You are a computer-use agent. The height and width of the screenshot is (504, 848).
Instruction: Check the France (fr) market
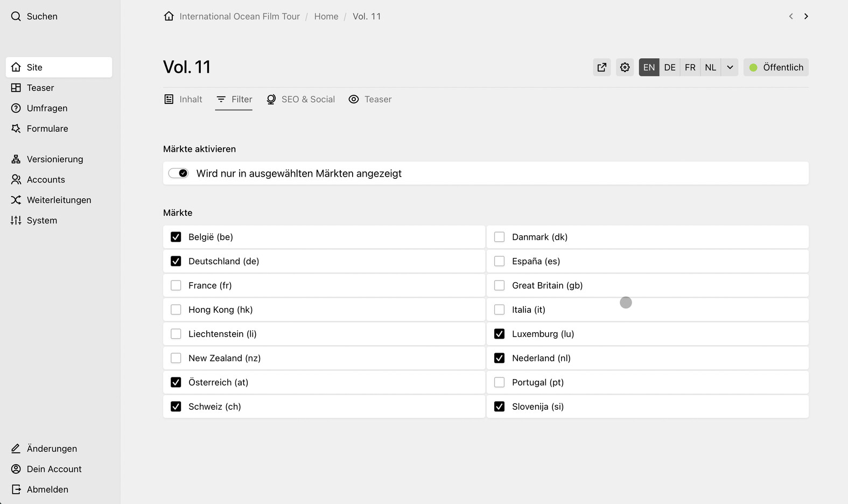(176, 285)
